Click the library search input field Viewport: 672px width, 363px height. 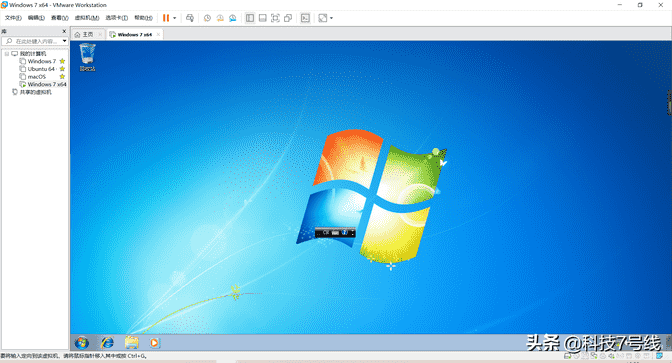pyautogui.click(x=35, y=41)
